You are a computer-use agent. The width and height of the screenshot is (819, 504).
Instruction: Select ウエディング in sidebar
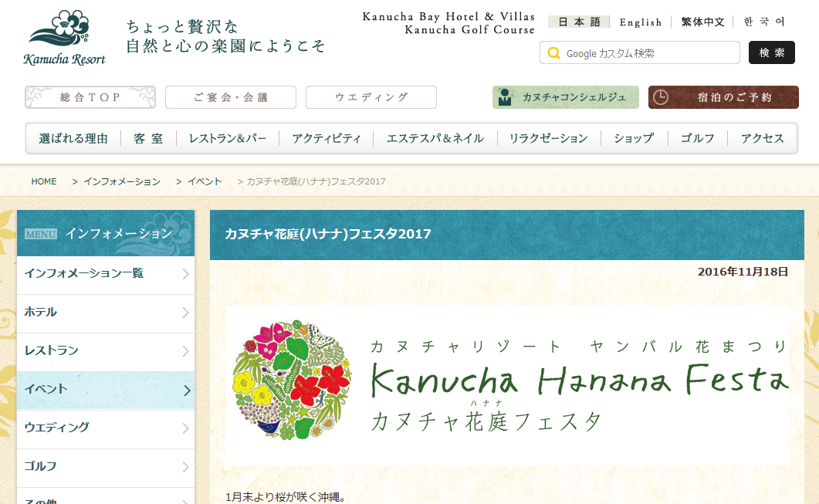pyautogui.click(x=106, y=428)
